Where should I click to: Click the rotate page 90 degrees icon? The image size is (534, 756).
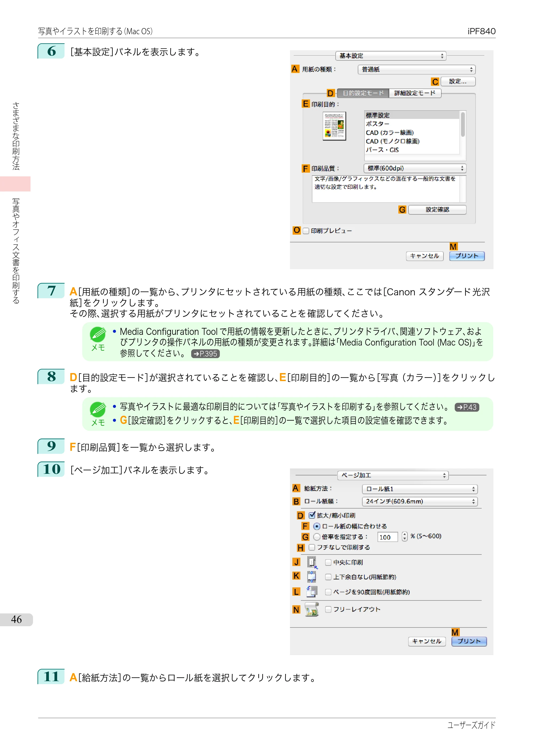click(x=312, y=592)
